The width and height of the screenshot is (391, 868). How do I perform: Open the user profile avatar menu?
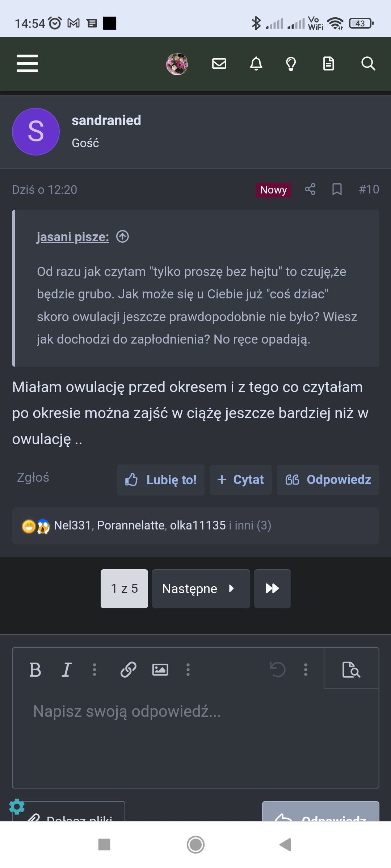(x=177, y=64)
